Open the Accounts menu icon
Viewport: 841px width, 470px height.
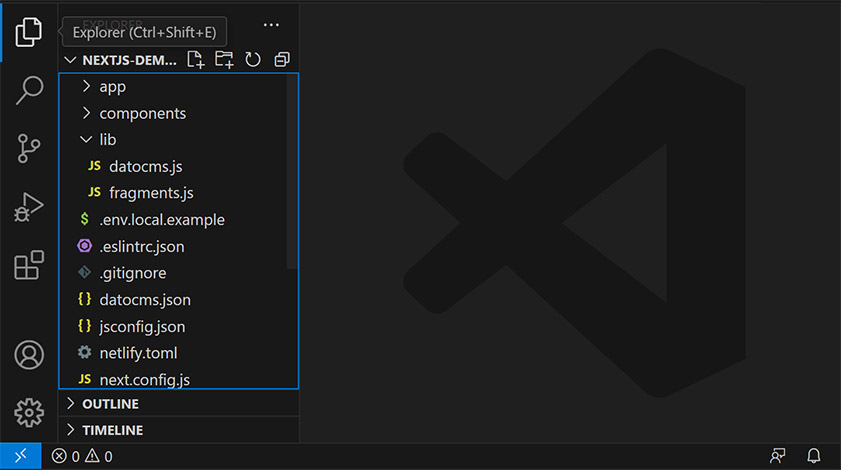tap(29, 355)
